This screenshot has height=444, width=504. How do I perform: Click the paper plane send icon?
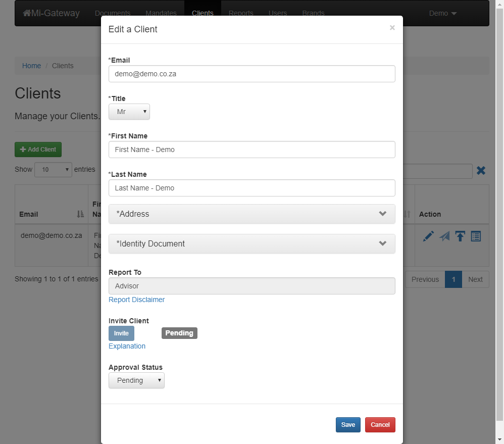(444, 236)
